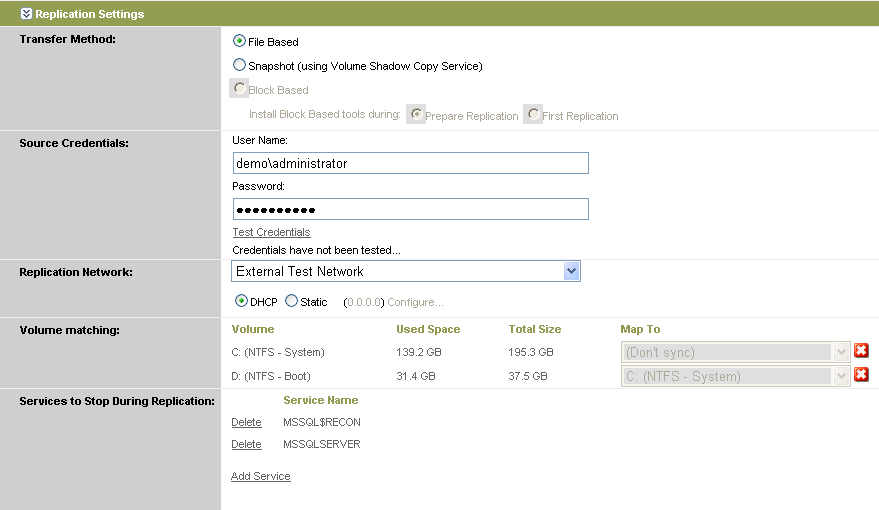Viewport: 879px width, 510px height.
Task: Collapse the Replication Settings section
Action: 27,14
